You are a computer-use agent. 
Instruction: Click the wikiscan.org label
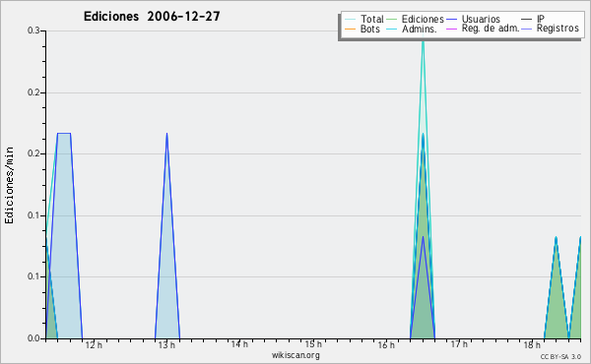pos(295,355)
